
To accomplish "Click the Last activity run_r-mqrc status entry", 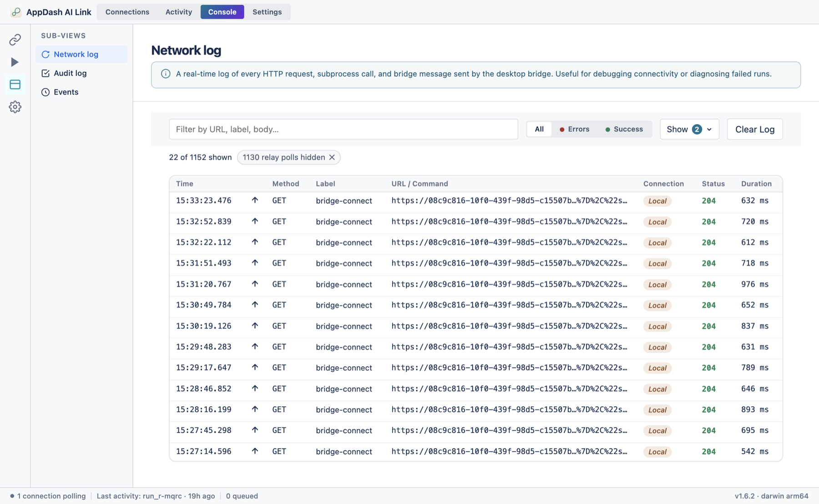I will pyautogui.click(x=156, y=496).
